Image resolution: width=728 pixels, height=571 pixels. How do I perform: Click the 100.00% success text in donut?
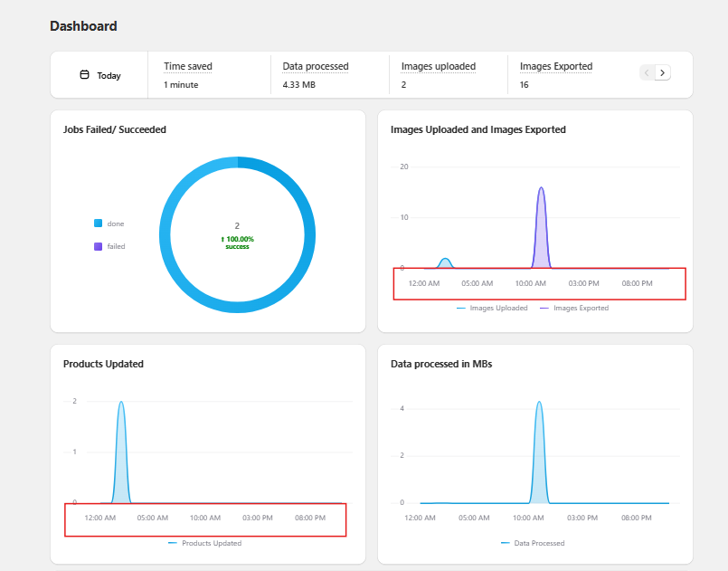pyautogui.click(x=237, y=240)
